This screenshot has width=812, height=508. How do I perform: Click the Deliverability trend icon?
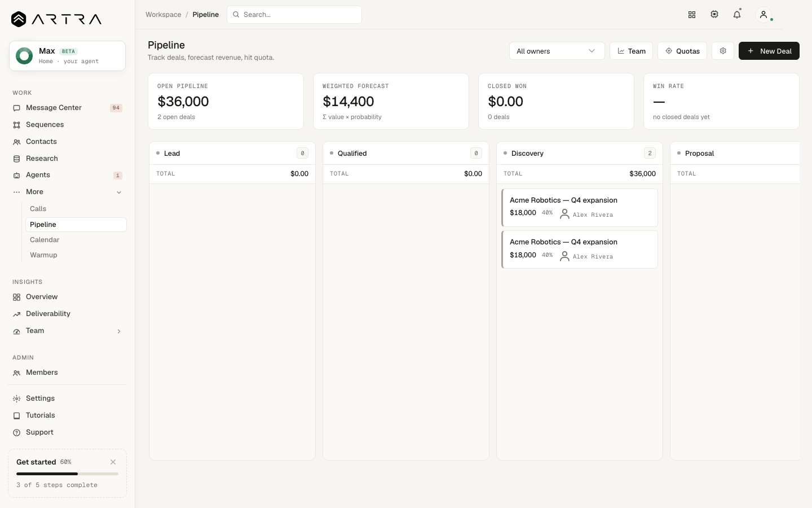pyautogui.click(x=16, y=314)
